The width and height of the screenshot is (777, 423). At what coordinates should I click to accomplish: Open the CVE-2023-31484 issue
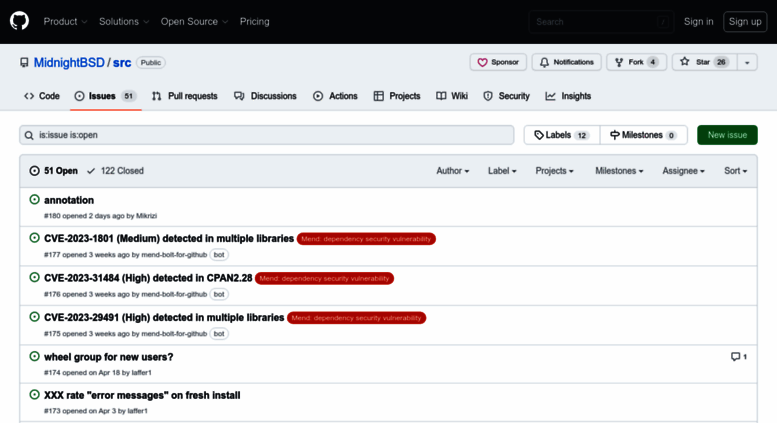[x=148, y=278]
